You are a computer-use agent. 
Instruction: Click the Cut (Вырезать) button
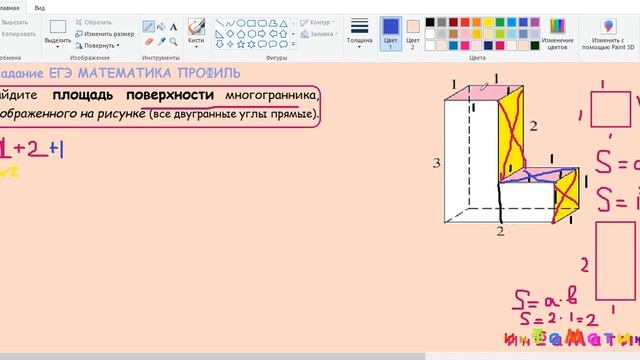[15, 22]
